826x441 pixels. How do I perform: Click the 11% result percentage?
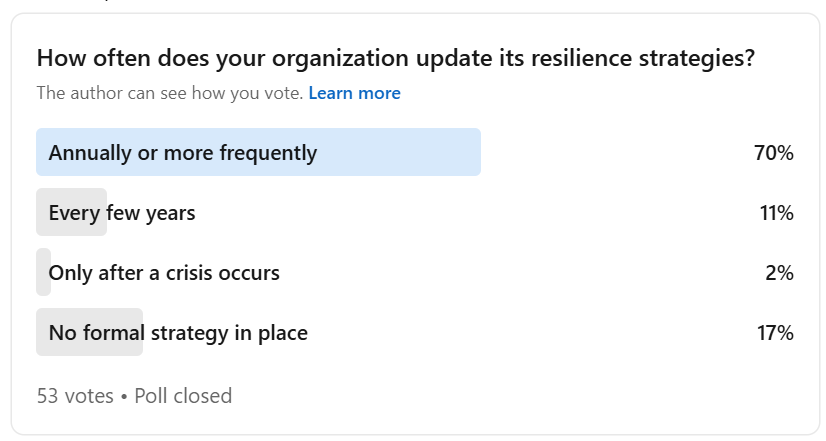(776, 213)
